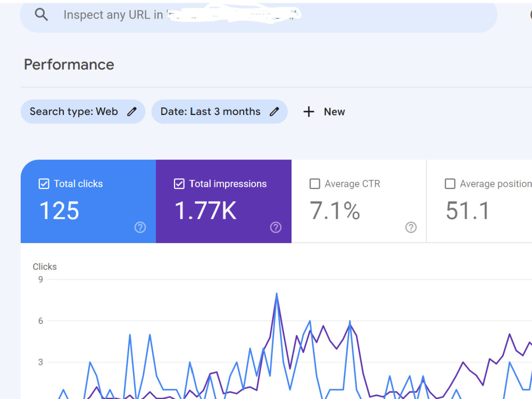Open help icon on Total impressions card

point(276,227)
